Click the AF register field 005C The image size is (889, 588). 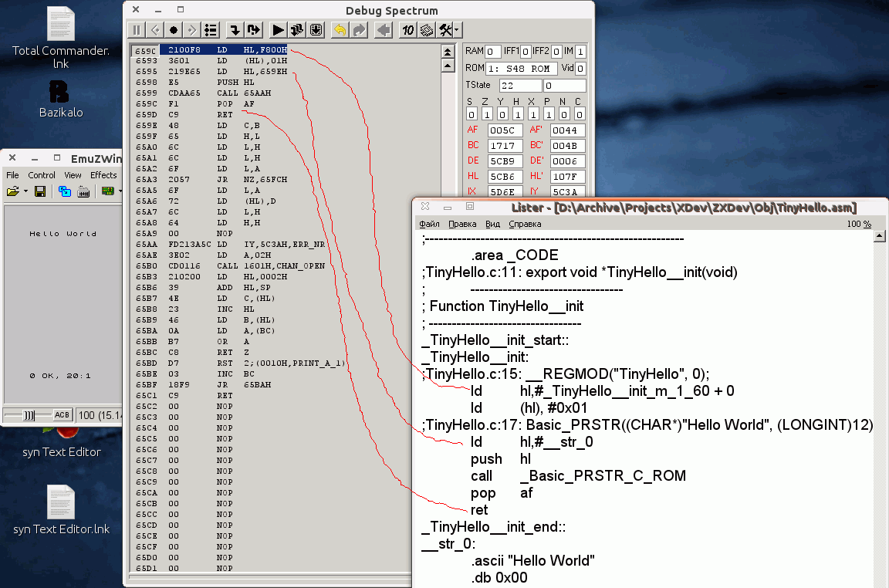click(x=505, y=130)
